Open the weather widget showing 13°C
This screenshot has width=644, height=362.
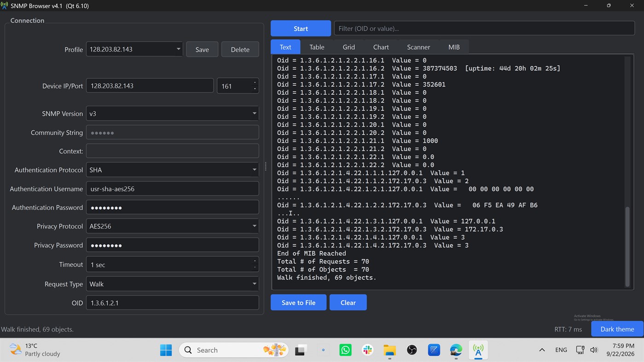point(36,350)
